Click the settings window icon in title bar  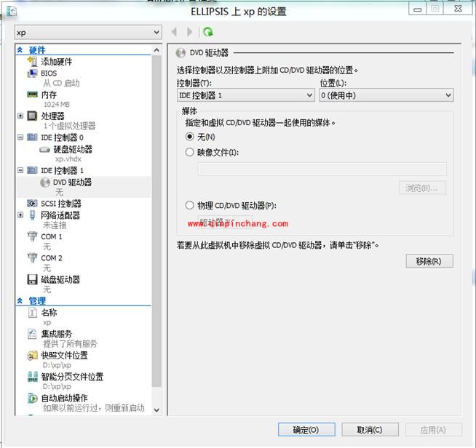[12, 12]
